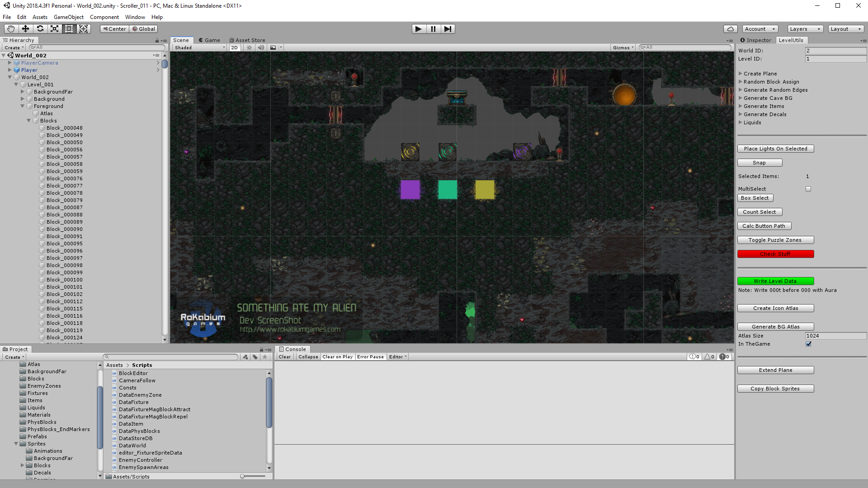This screenshot has height=488, width=868.
Task: Open the Editor dropdown in Console
Action: click(x=398, y=357)
